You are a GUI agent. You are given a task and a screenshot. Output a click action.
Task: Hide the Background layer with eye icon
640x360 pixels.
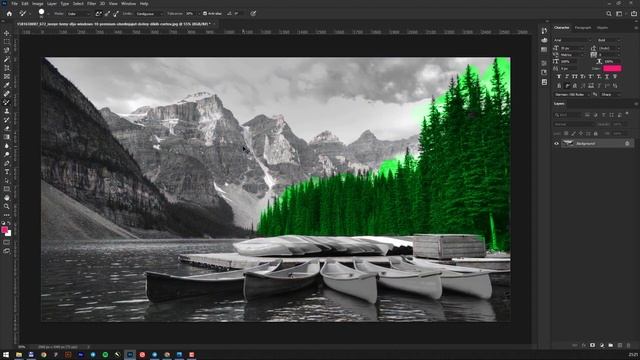pyautogui.click(x=556, y=143)
